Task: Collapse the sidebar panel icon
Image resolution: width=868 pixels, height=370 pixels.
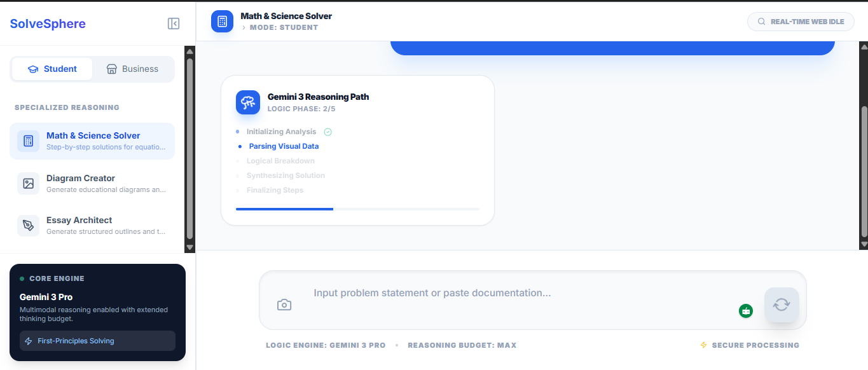Action: click(174, 24)
